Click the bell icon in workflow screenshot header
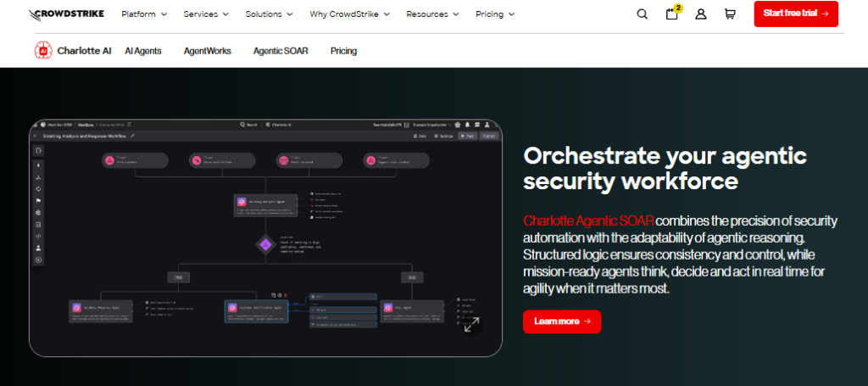Screen dimensions: 868x386 [x=468, y=125]
